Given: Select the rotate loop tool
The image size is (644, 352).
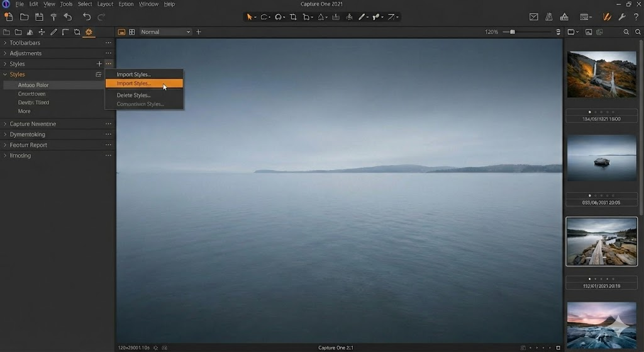Looking at the screenshot, I should coord(279,17).
